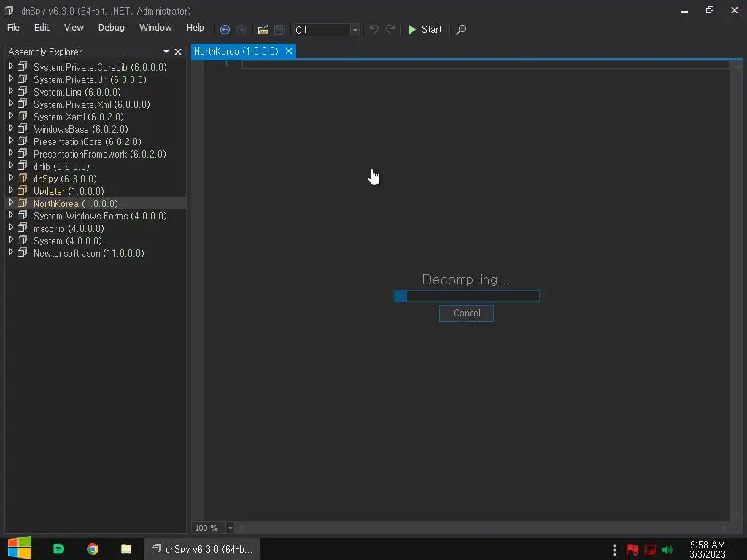Open the Debug menu

[x=112, y=28]
